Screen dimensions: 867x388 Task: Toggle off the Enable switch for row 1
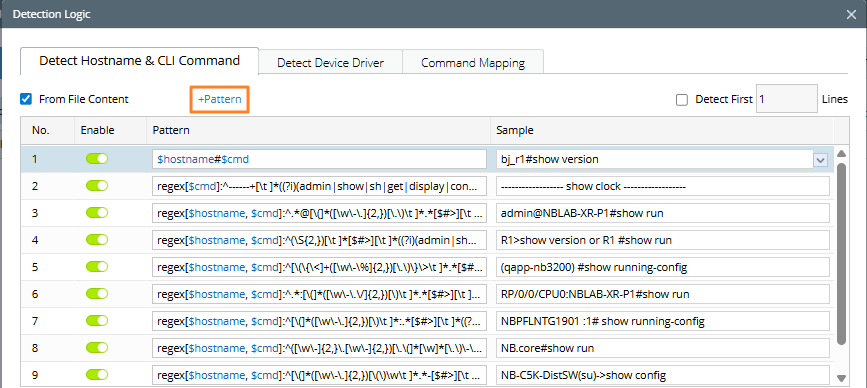[x=97, y=159]
